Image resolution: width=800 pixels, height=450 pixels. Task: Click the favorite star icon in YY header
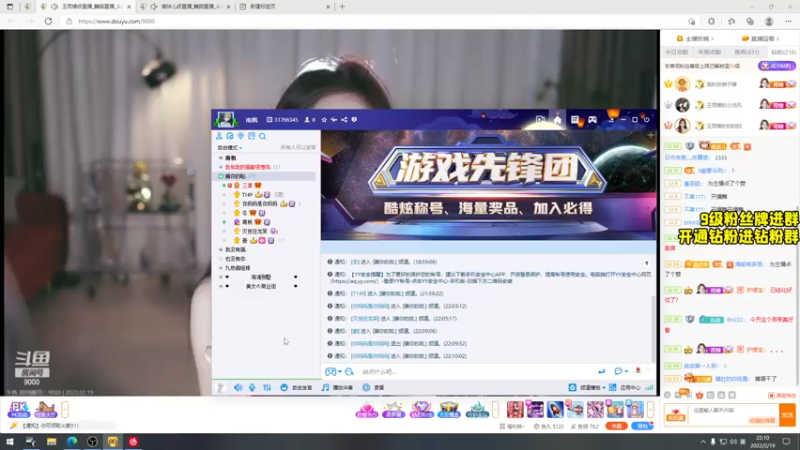pos(324,120)
